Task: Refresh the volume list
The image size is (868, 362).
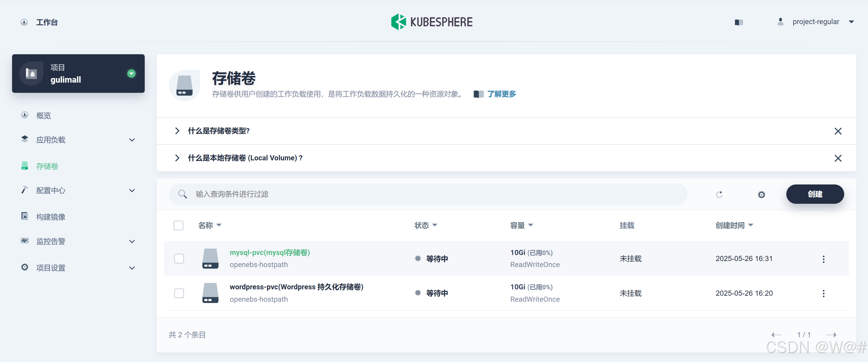Action: click(x=719, y=194)
